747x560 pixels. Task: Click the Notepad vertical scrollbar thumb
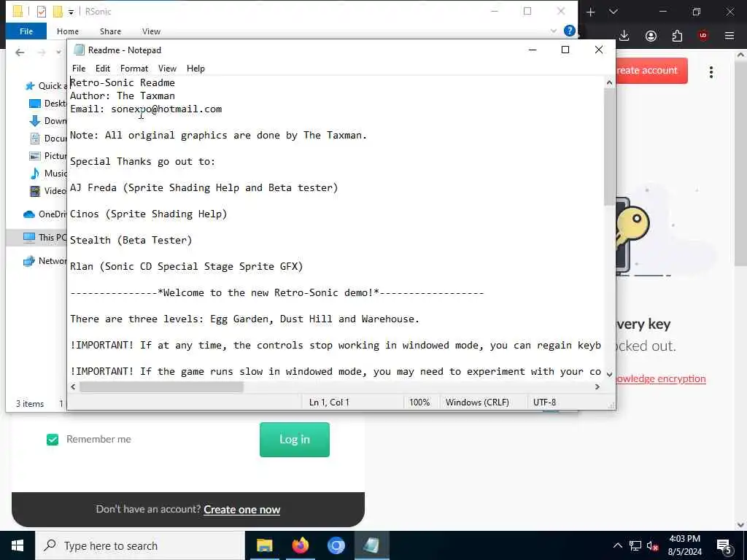pos(609,147)
